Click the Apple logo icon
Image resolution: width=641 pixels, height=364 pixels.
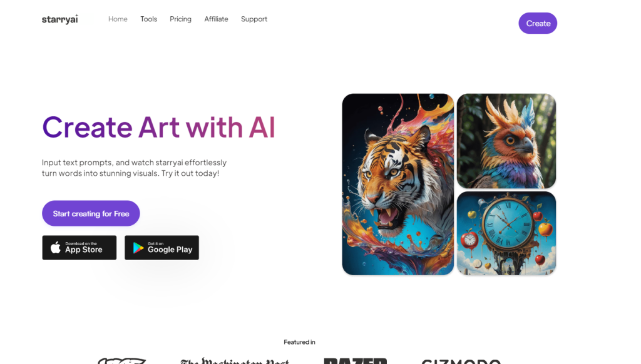point(56,247)
